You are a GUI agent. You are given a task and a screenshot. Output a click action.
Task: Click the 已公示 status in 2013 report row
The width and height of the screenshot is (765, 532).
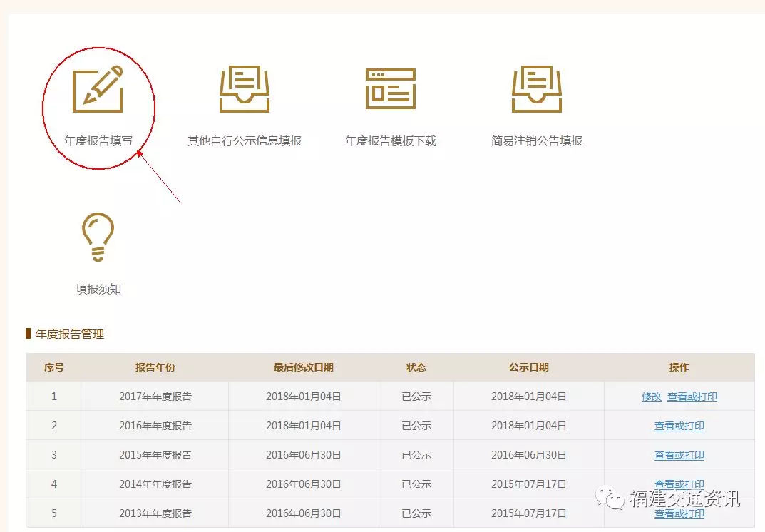pyautogui.click(x=416, y=513)
